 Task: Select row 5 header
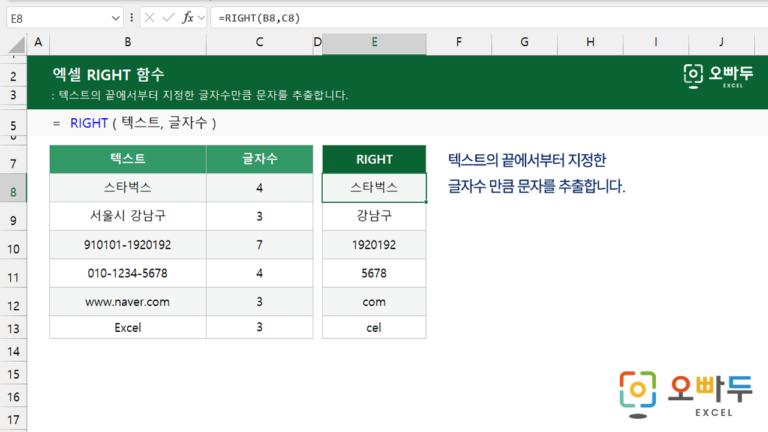click(13, 125)
